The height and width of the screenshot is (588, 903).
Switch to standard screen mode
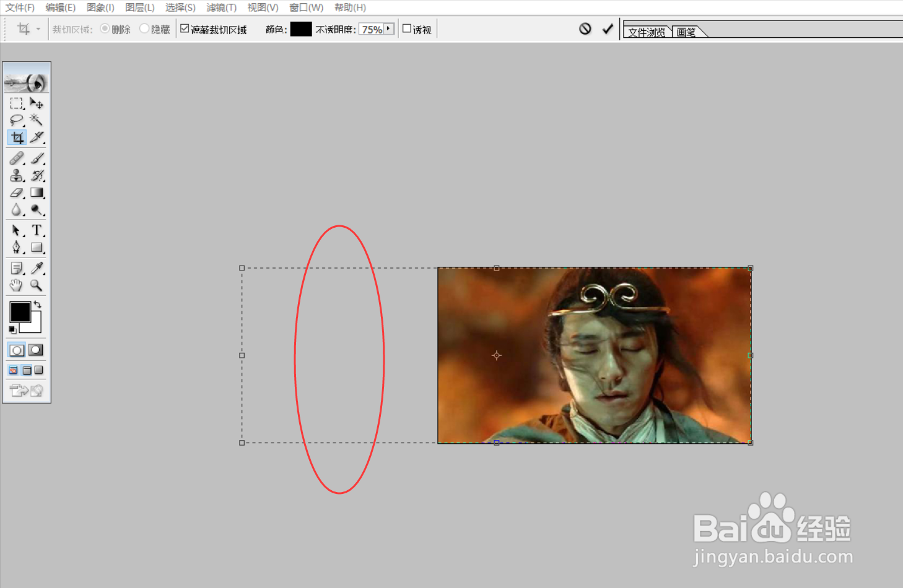13,370
